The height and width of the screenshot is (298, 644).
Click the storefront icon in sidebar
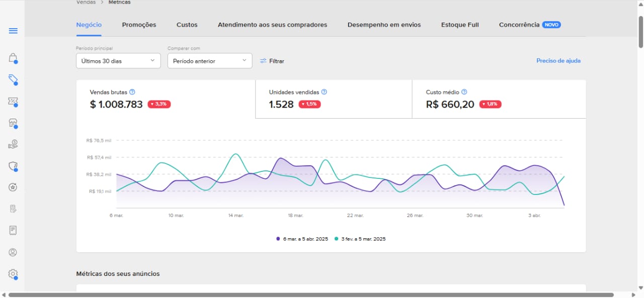[x=13, y=123]
